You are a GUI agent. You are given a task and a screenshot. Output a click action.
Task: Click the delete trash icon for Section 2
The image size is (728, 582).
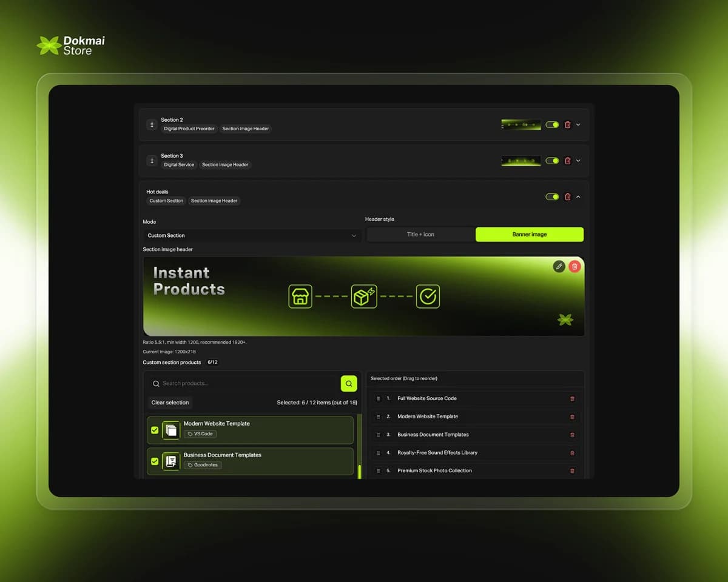(568, 124)
